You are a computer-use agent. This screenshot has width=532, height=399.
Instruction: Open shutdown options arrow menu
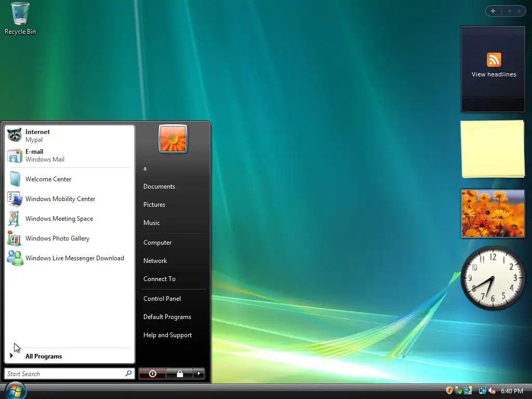point(199,374)
